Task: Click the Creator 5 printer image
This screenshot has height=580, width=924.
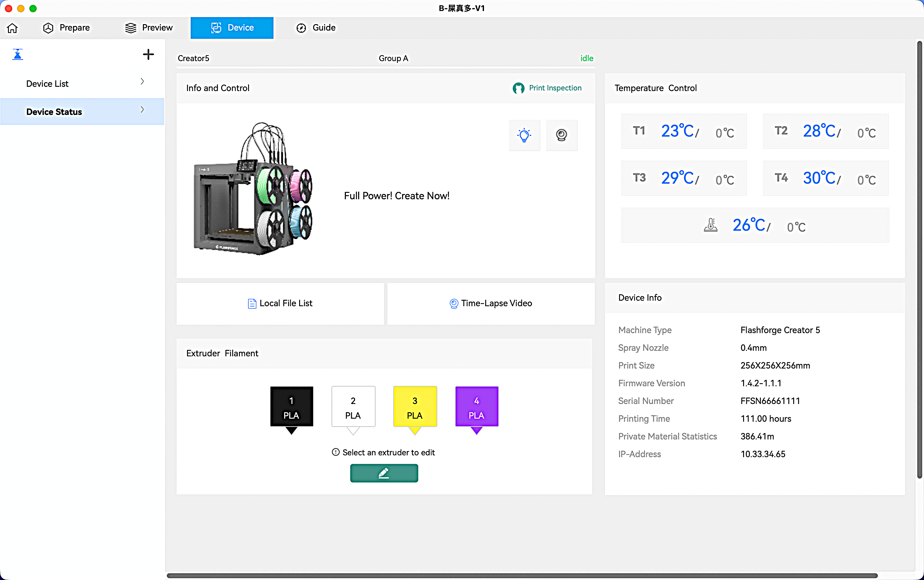Action: tap(253, 189)
